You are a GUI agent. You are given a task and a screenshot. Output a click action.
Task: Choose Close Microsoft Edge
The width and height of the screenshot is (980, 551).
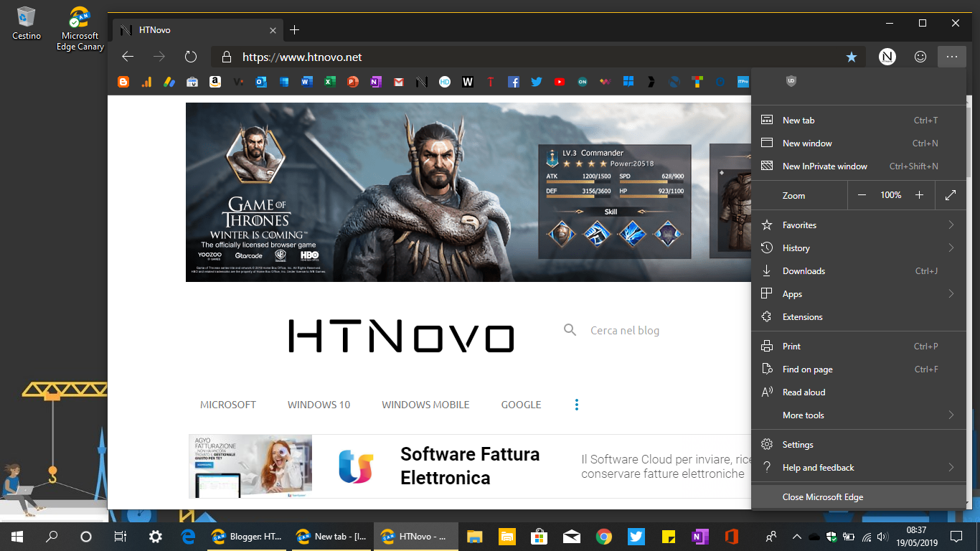pos(858,497)
